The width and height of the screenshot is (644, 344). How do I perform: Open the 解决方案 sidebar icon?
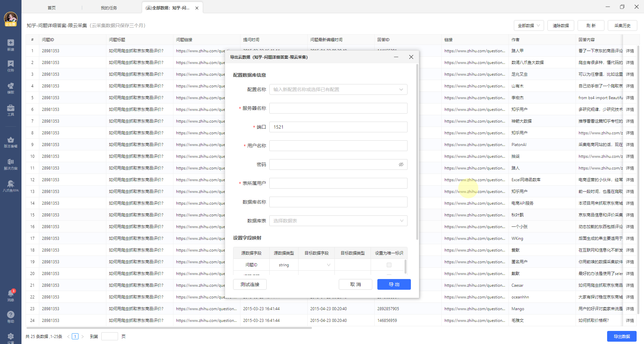11,164
